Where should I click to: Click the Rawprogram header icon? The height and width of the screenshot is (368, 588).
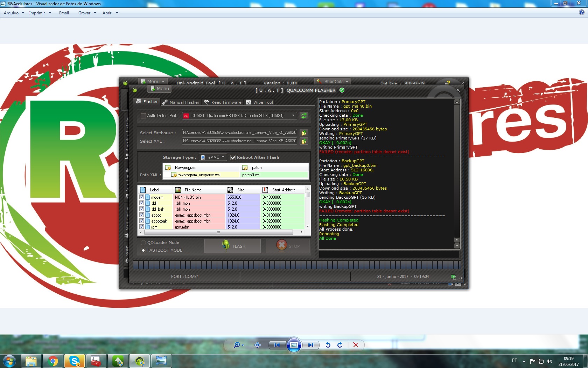click(168, 168)
